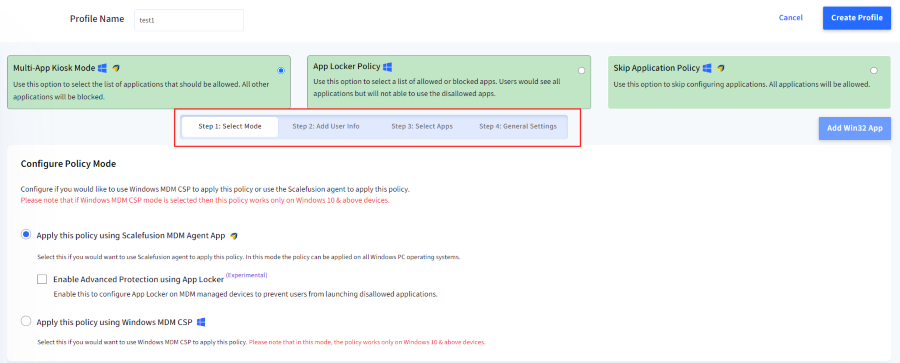Select Apply policy using Scalefusion MDM Agent App
Viewport: 900px width, 363px height.
pos(26,235)
